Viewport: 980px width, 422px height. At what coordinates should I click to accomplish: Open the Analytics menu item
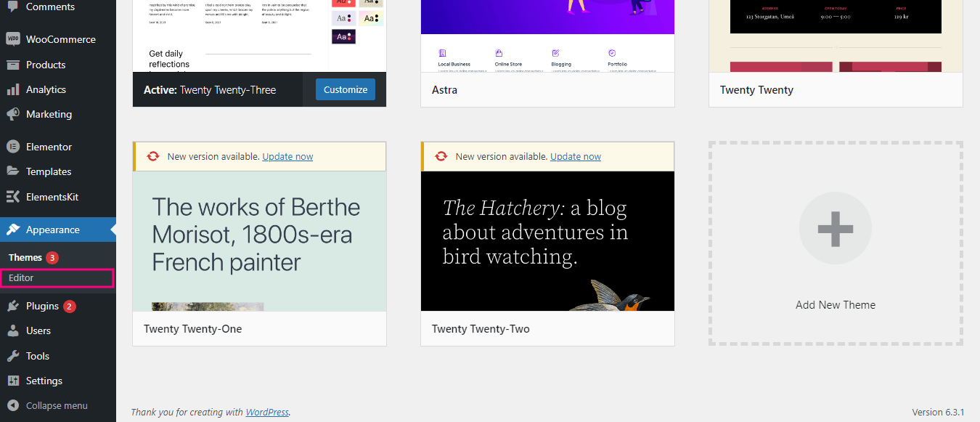click(x=58, y=89)
